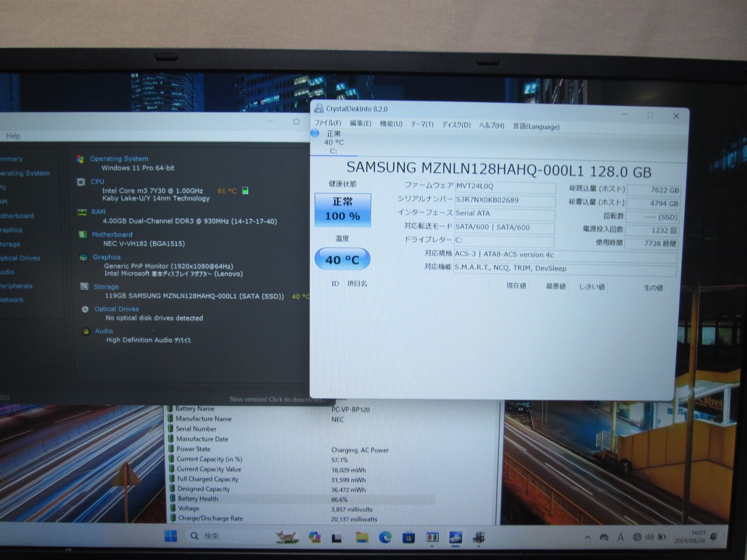Open the Help menu in Speccy
Screen dimensions: 747x560
(x=13, y=136)
